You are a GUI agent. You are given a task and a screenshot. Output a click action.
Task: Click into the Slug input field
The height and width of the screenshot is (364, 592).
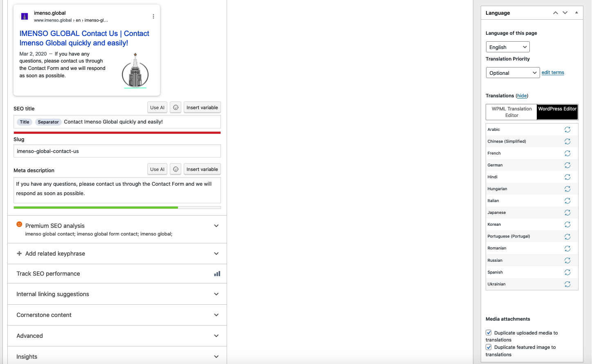[117, 151]
